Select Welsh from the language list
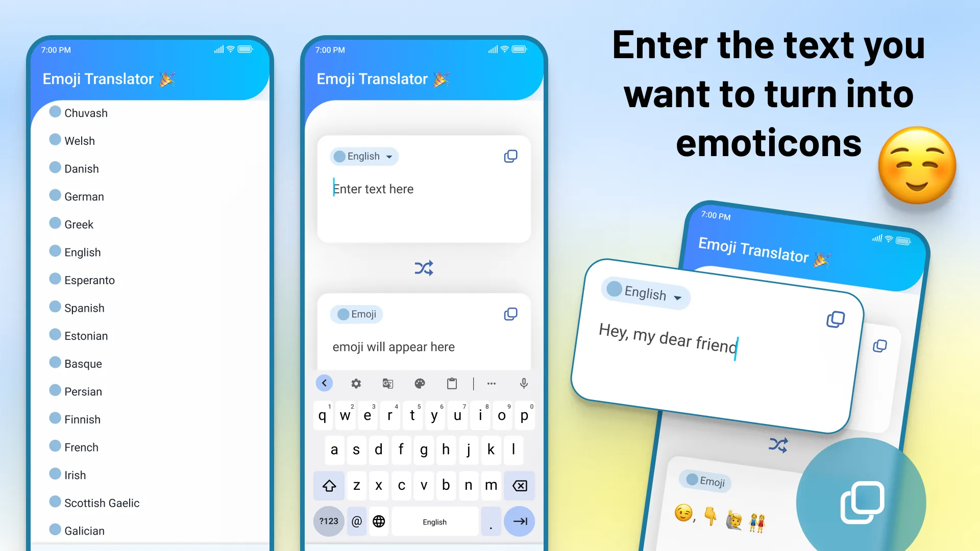 click(80, 141)
